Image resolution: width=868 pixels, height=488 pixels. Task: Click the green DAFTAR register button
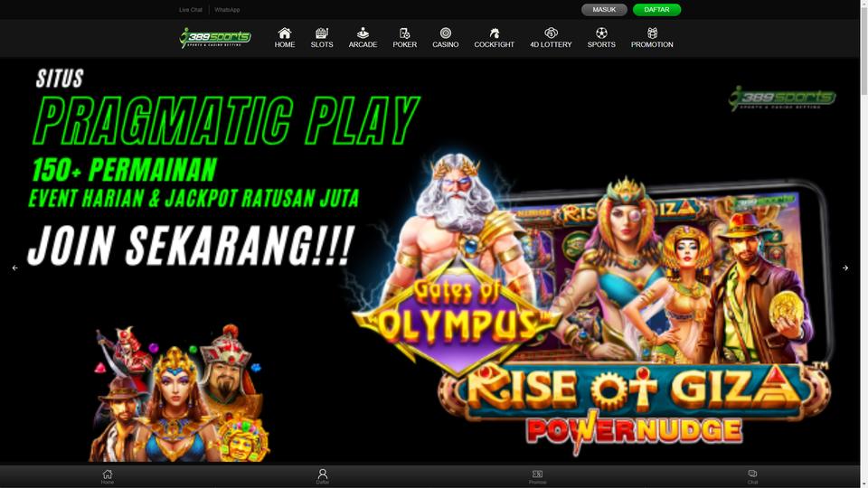click(656, 9)
